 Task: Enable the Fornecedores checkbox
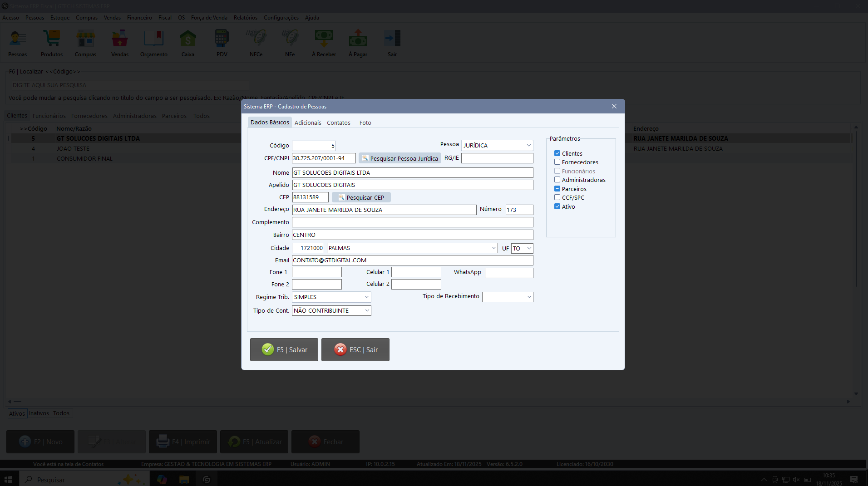click(x=557, y=162)
